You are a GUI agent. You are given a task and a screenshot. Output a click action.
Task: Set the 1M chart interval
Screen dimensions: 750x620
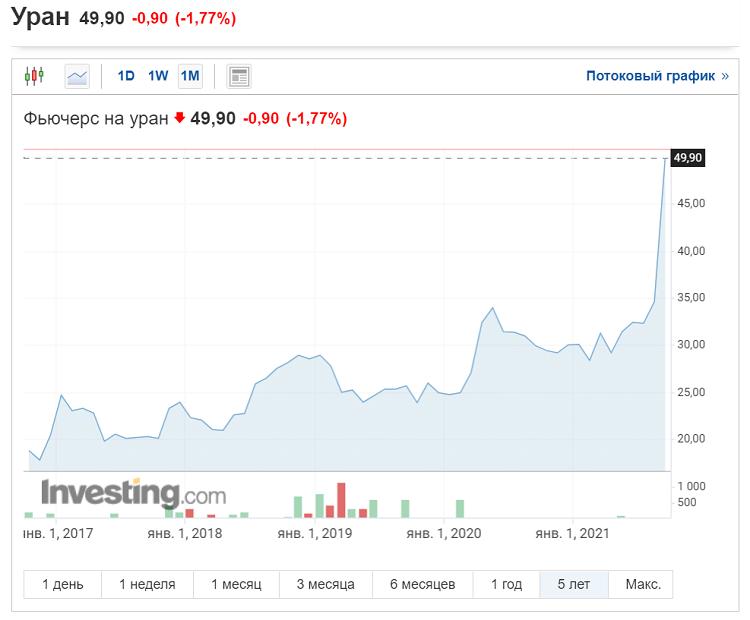point(190,76)
